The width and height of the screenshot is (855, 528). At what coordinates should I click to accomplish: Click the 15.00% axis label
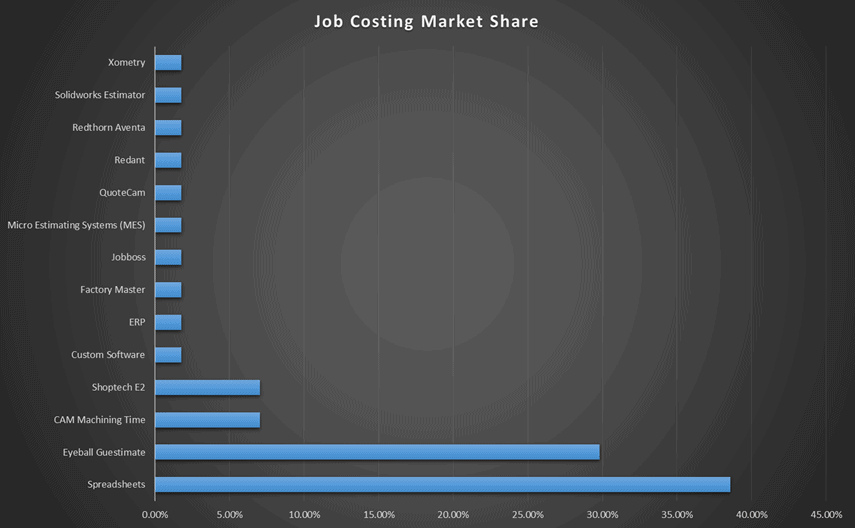tap(379, 514)
